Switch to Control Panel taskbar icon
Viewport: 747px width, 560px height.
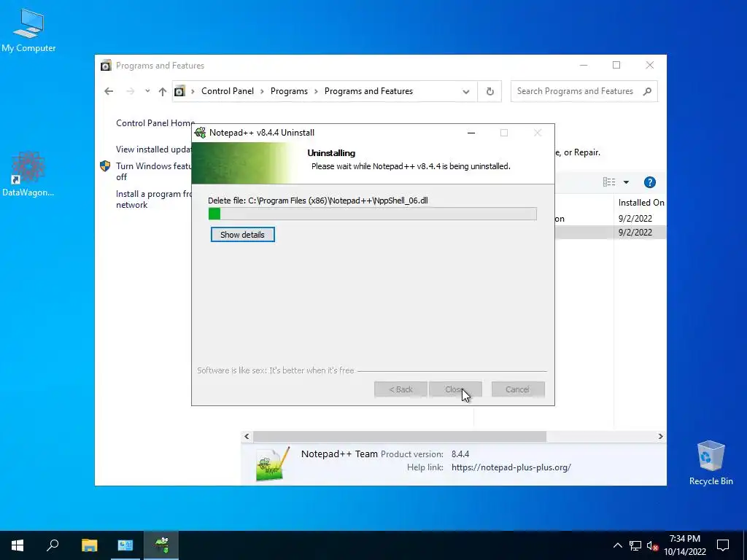pyautogui.click(x=125, y=545)
